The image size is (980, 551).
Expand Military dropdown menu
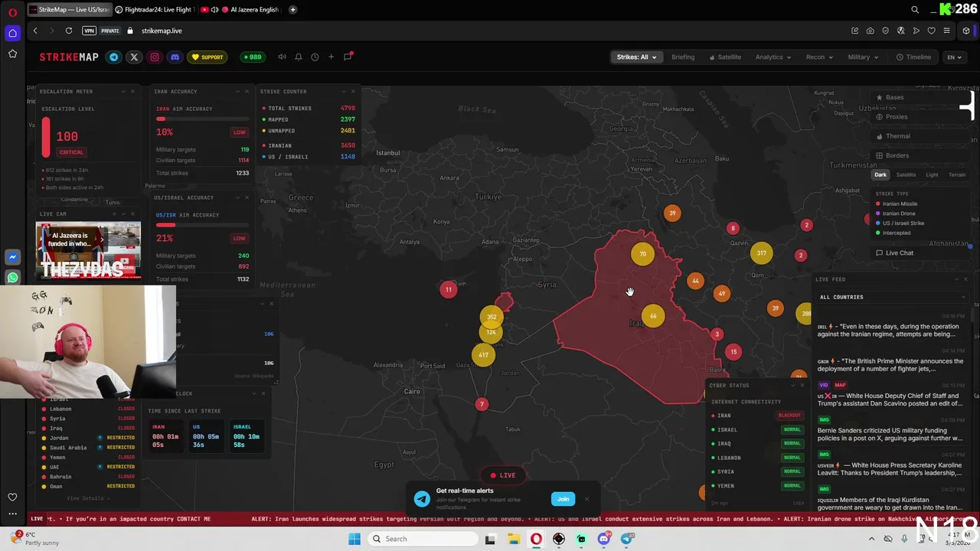(863, 57)
